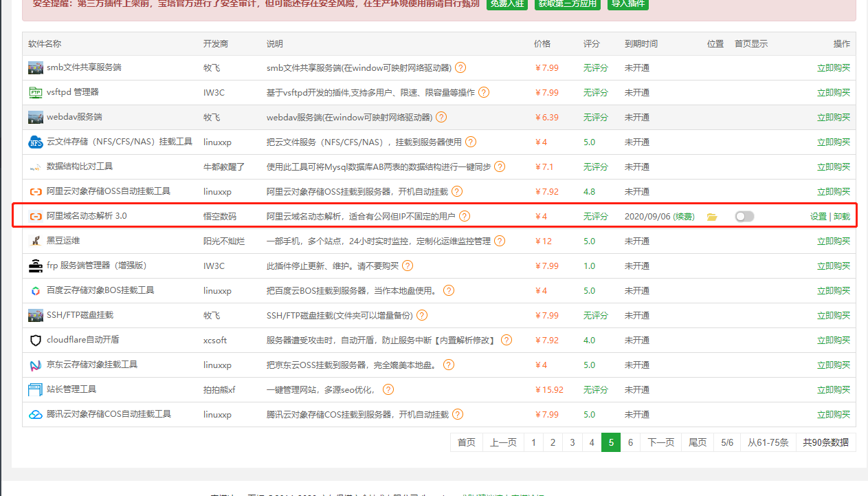Screen dimensions: 868x496
Task: Open help icon for 腾讯云对象存储COS description
Action: (458, 415)
